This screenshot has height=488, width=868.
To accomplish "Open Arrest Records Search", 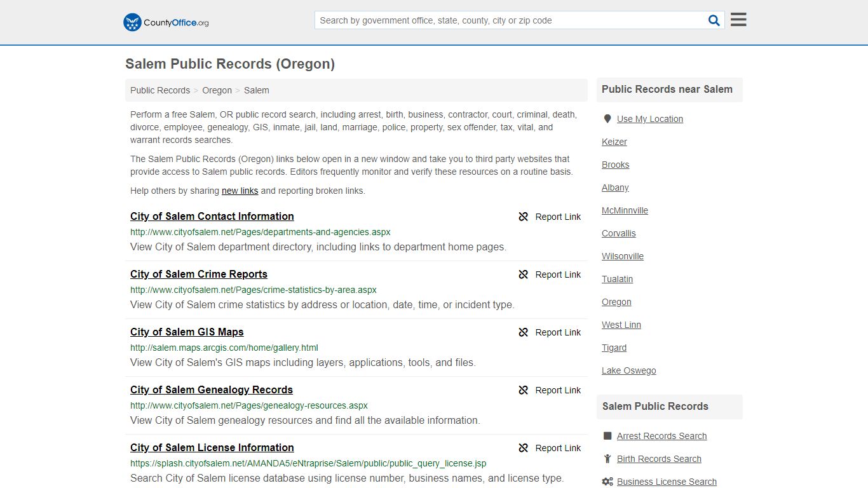I will (x=662, y=436).
